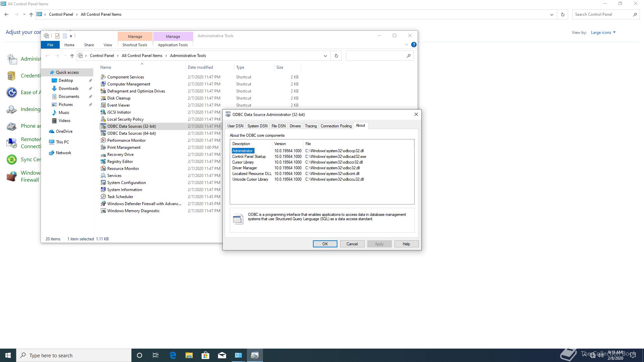Select Services gear icon

click(103, 176)
